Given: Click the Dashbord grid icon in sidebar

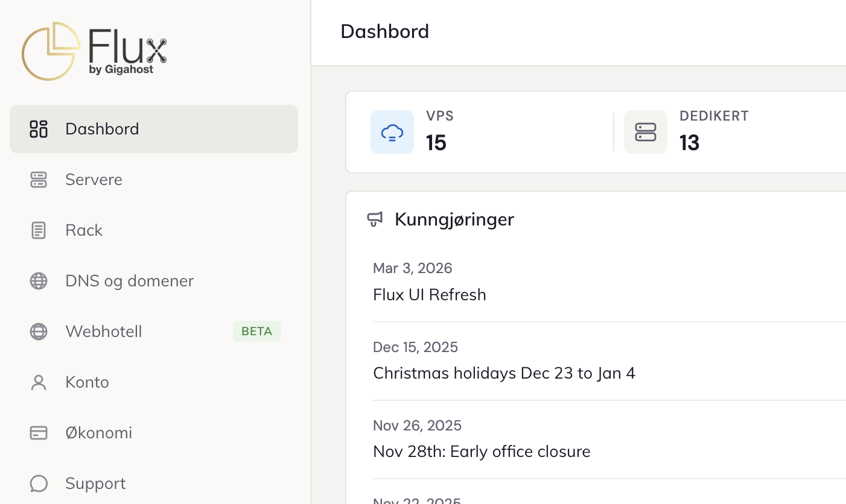Looking at the screenshot, I should coord(39,129).
